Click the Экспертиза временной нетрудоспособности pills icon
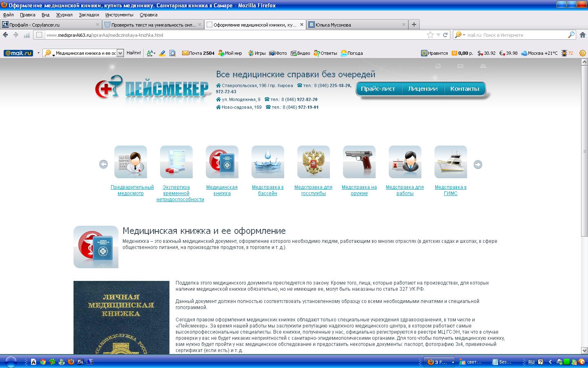Viewport: 588px width, 368px height. (x=176, y=162)
